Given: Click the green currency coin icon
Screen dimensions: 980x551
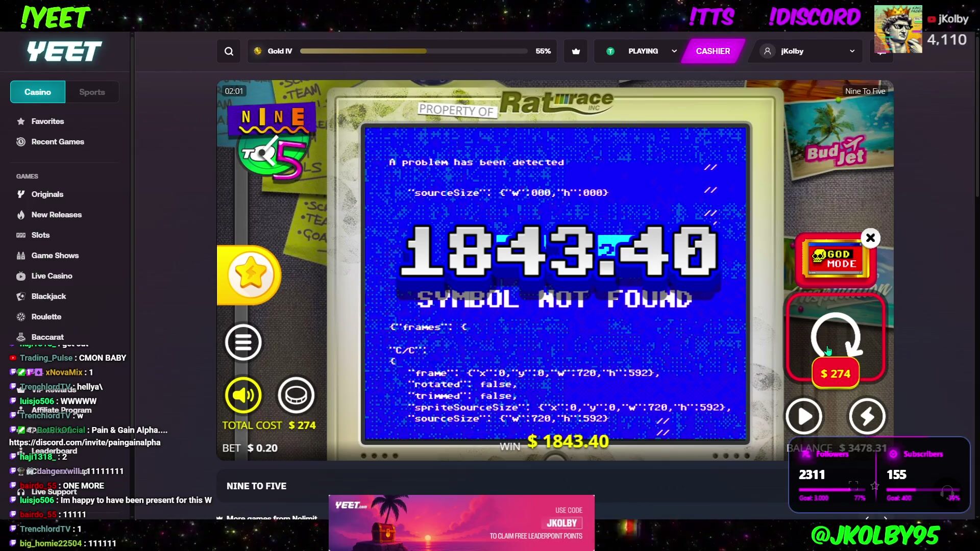Looking at the screenshot, I should (x=610, y=51).
